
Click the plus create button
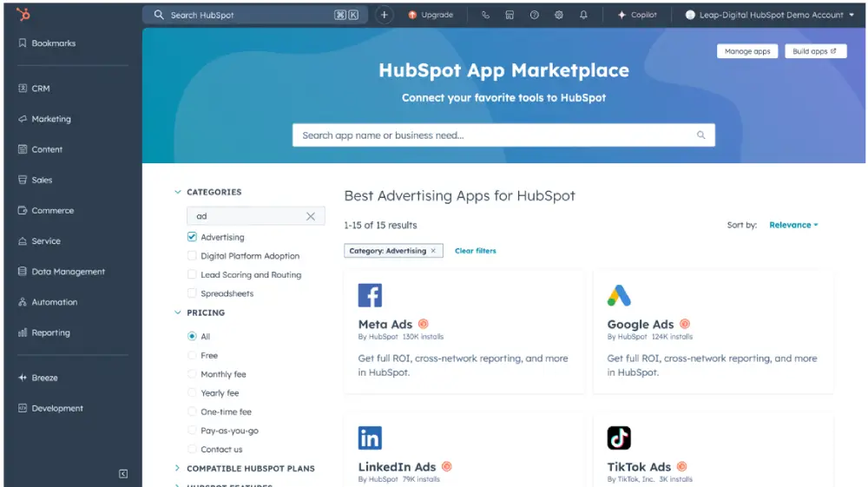point(384,15)
